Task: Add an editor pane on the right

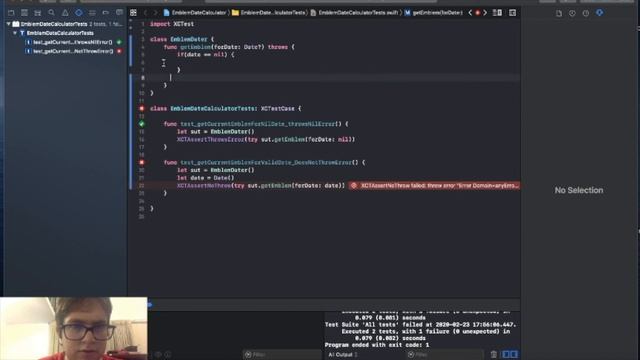Action: pos(513,13)
